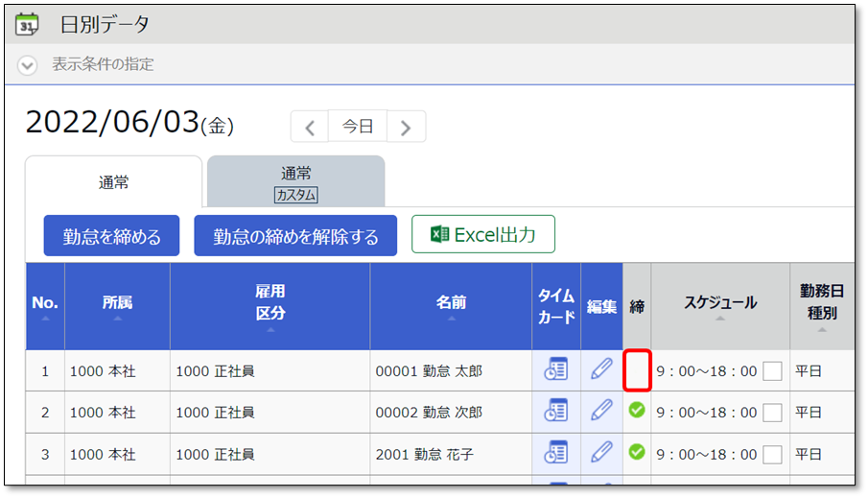Viewport: 868px width, 498px height.
Task: Click green closed checkmark for 勤怠 次郎
Action: tap(636, 411)
